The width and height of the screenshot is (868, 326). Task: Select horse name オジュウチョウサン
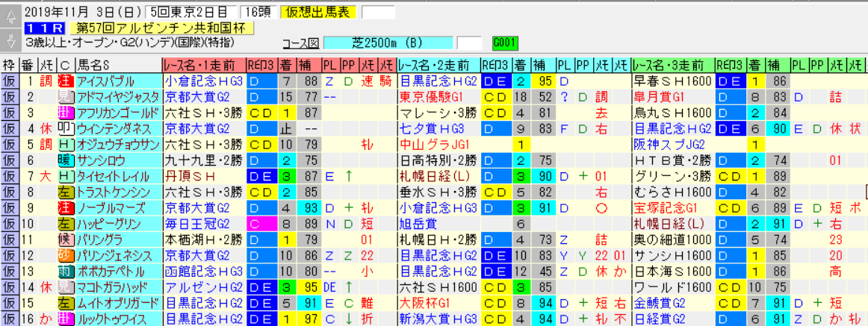coord(118,145)
